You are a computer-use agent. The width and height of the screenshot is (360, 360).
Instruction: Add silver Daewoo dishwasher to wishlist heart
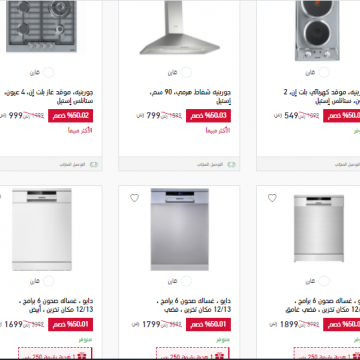point(134,198)
